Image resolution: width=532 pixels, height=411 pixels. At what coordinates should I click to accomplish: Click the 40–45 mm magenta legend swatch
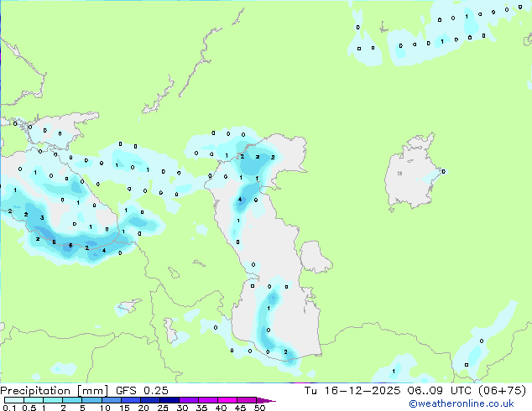pyautogui.click(x=227, y=400)
